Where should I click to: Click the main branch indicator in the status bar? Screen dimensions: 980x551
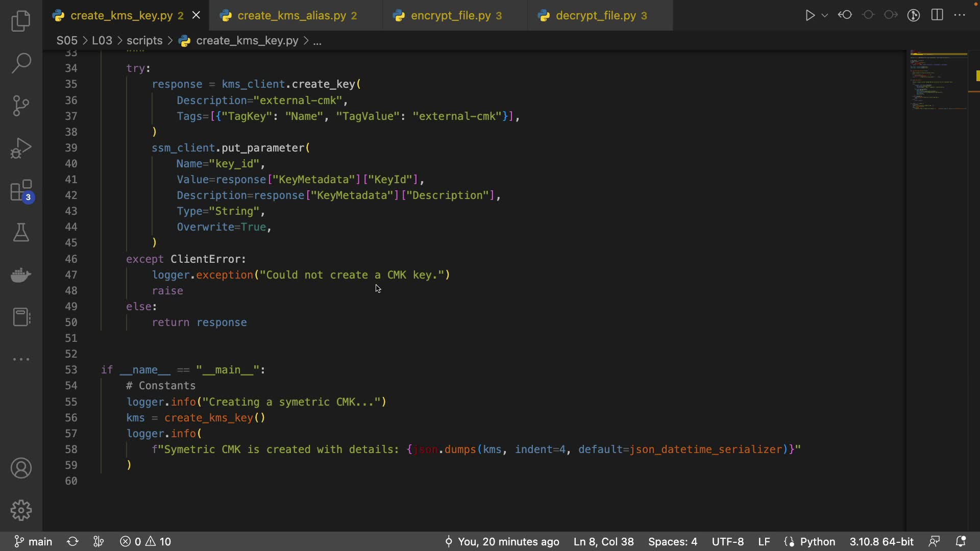tap(34, 541)
